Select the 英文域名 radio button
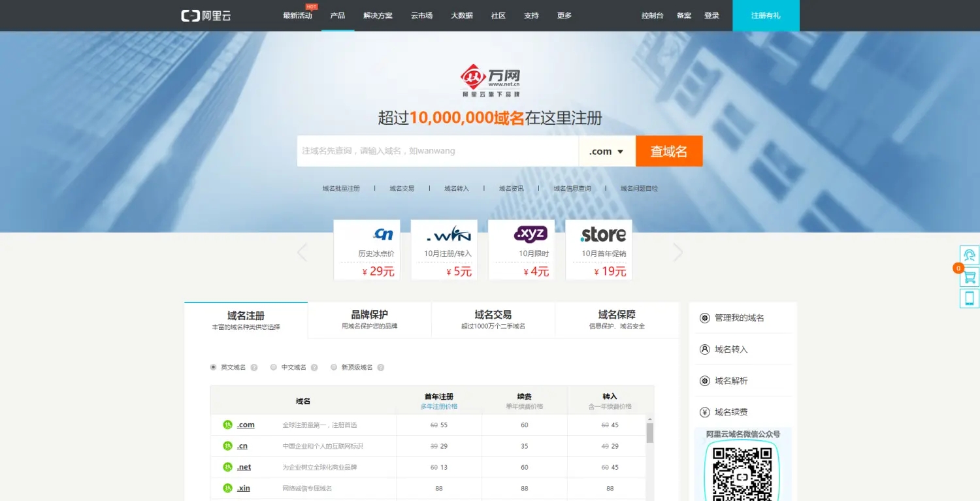 pos(213,367)
